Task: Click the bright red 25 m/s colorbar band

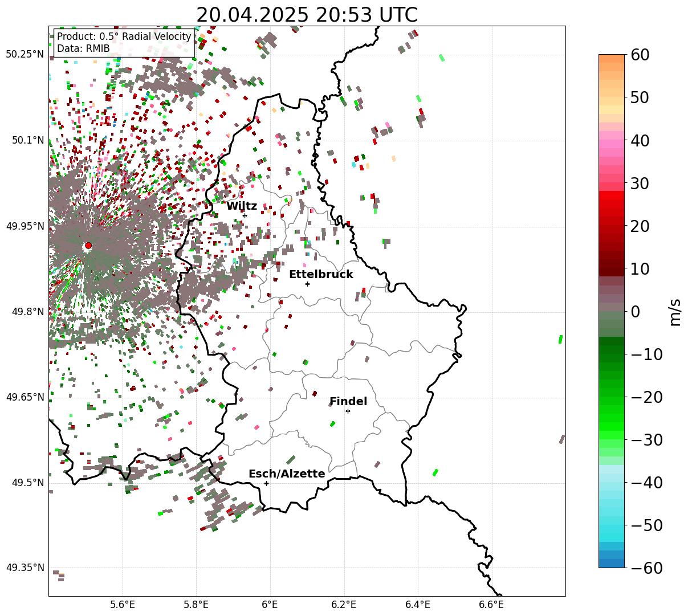Action: [612, 205]
